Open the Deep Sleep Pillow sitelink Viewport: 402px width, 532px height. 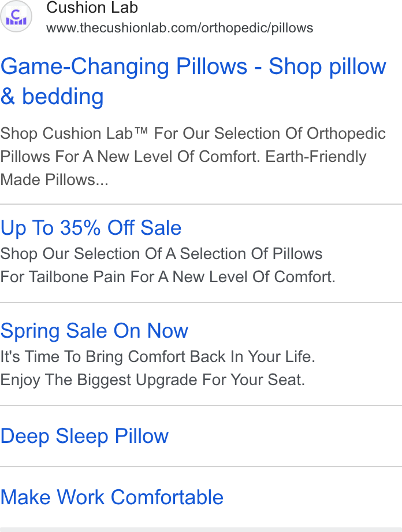[x=84, y=436]
